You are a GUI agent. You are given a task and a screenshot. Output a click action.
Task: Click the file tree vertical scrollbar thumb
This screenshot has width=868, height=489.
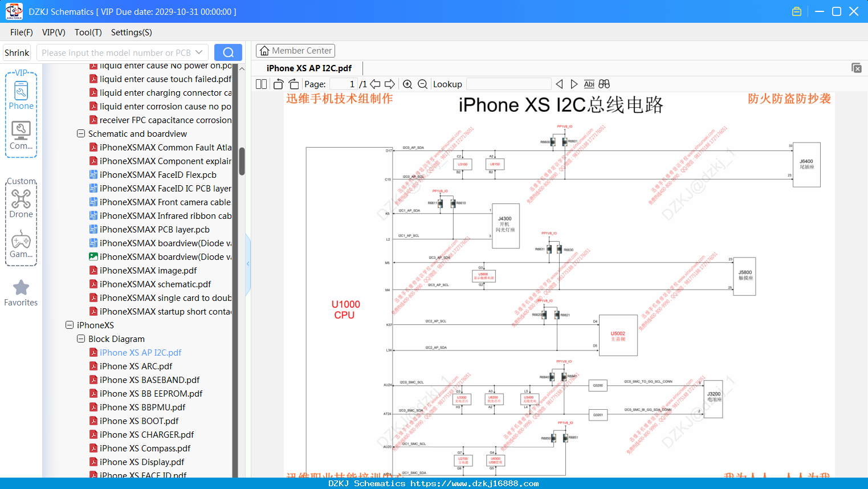(x=242, y=161)
